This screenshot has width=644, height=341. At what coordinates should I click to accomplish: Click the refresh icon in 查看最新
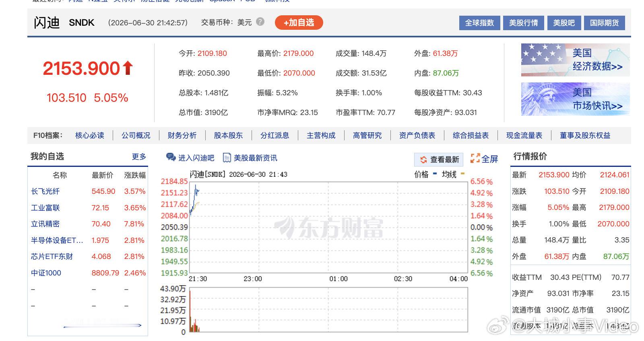(423, 160)
